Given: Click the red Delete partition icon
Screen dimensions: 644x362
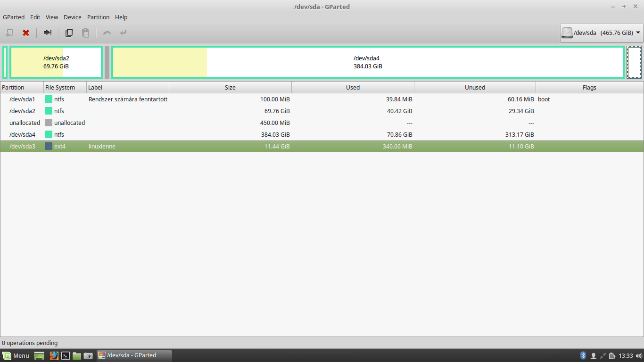Looking at the screenshot, I should 26,33.
